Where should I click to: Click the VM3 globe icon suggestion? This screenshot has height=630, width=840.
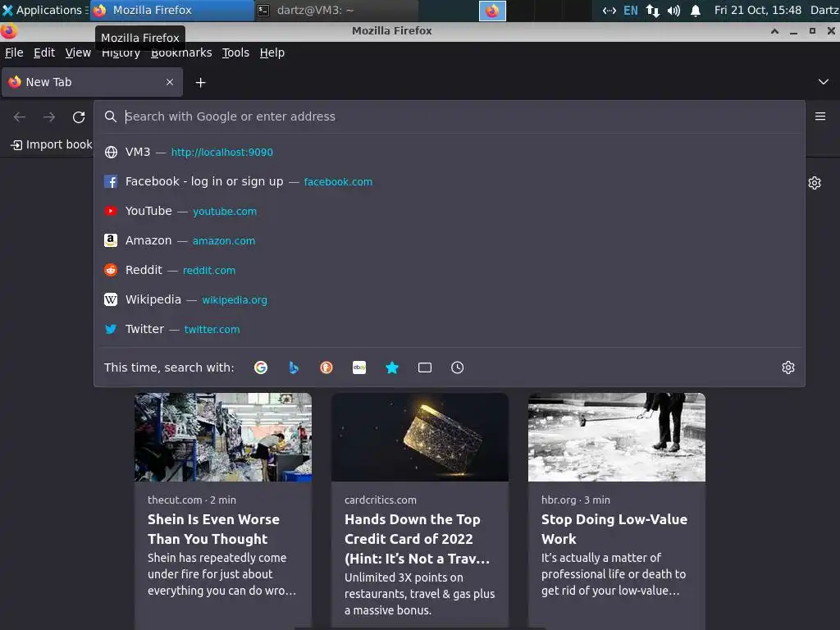[x=111, y=152]
